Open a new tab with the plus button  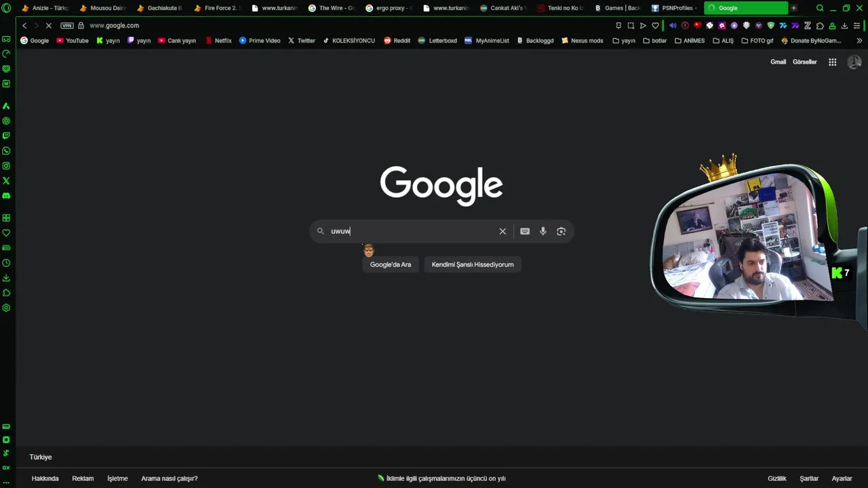[x=793, y=8]
